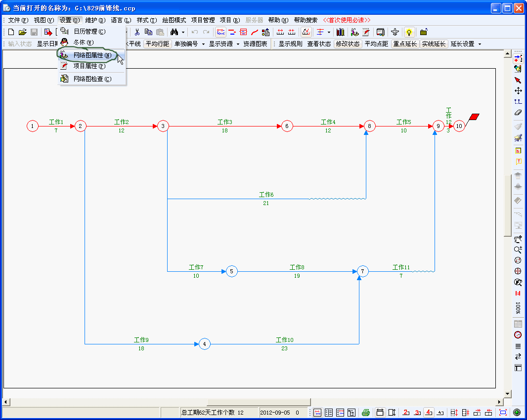Click the 资源图表 button

click(x=255, y=44)
